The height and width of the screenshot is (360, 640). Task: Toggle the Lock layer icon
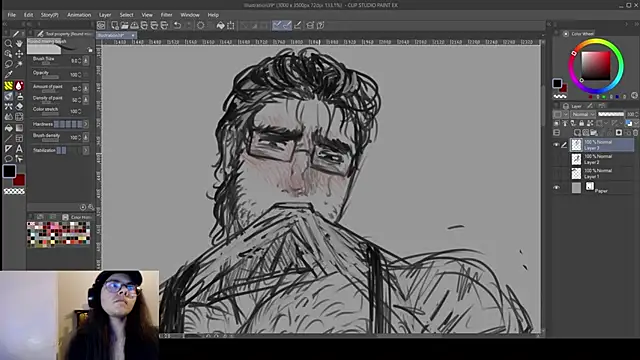582,123
